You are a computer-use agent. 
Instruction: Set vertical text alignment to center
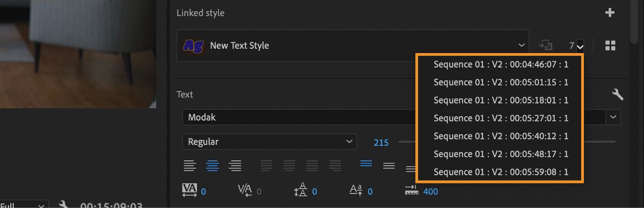tap(389, 166)
